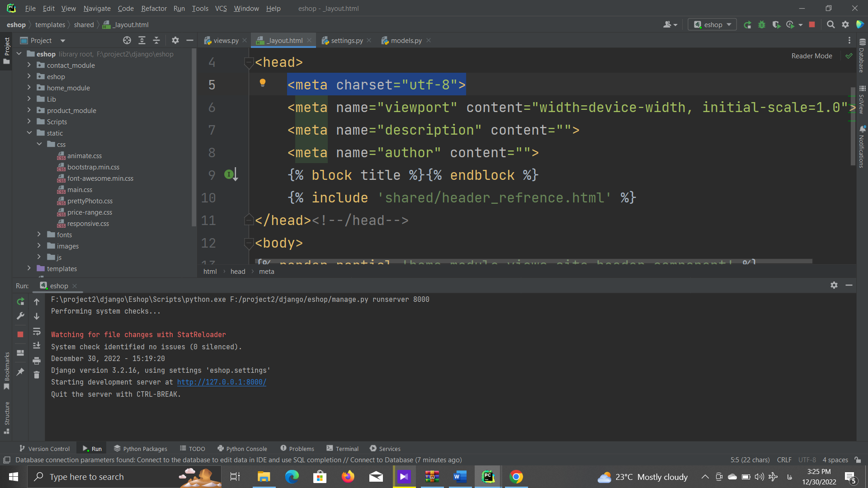868x488 pixels.
Task: Rerun the Django server in Run panel
Action: coord(20,301)
